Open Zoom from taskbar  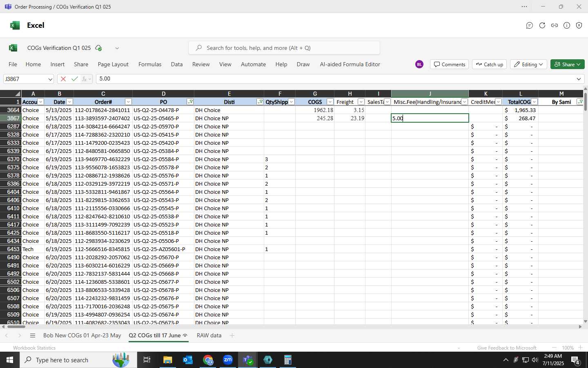[x=228, y=360]
